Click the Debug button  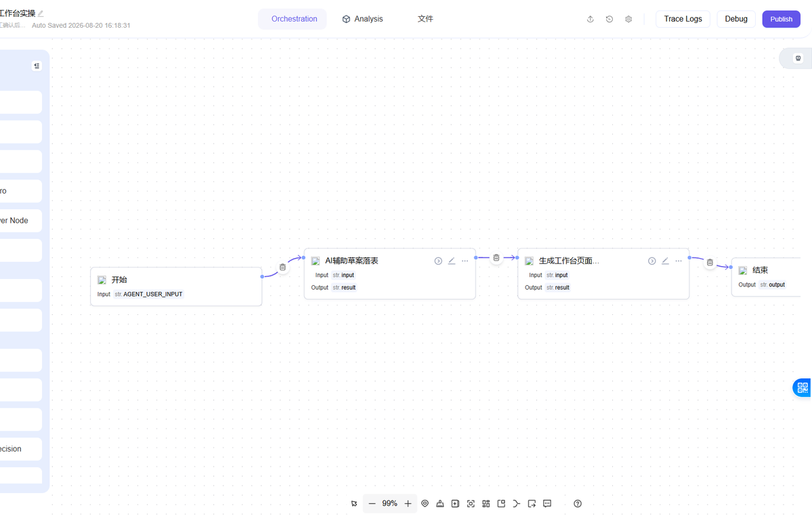736,19
